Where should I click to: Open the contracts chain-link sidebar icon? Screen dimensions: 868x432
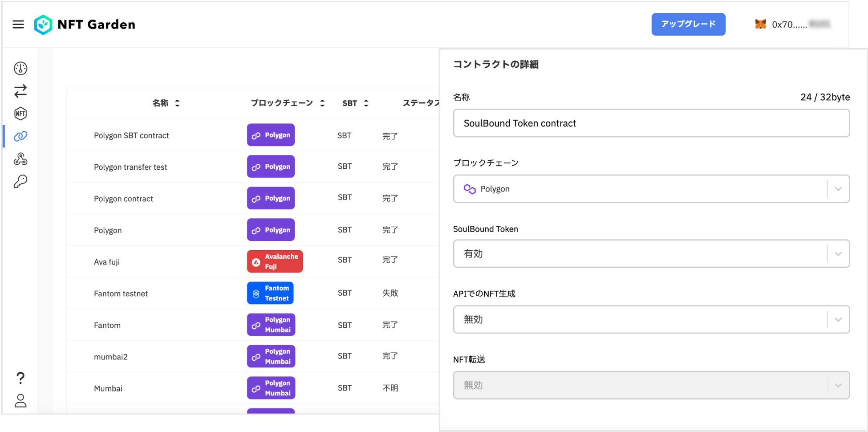tap(20, 136)
